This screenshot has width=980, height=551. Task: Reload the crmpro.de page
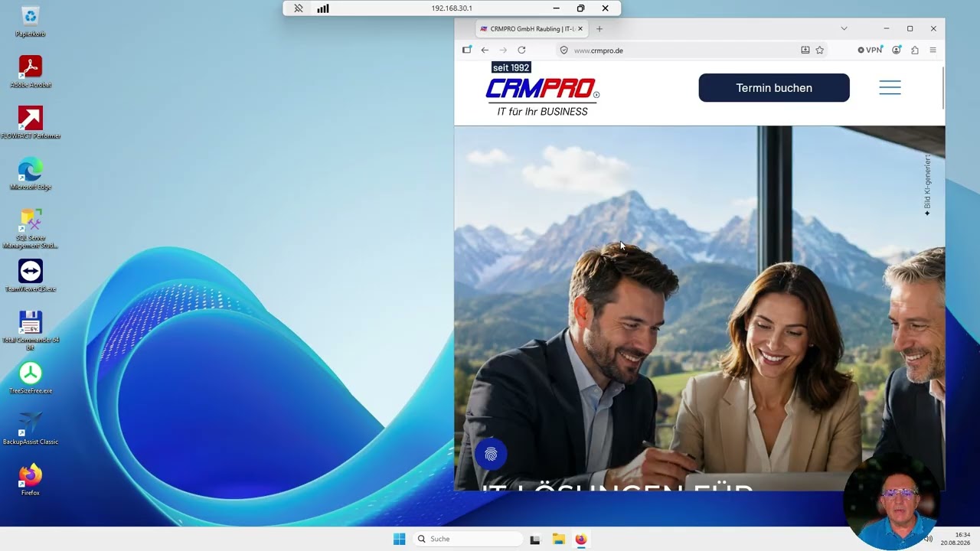521,50
